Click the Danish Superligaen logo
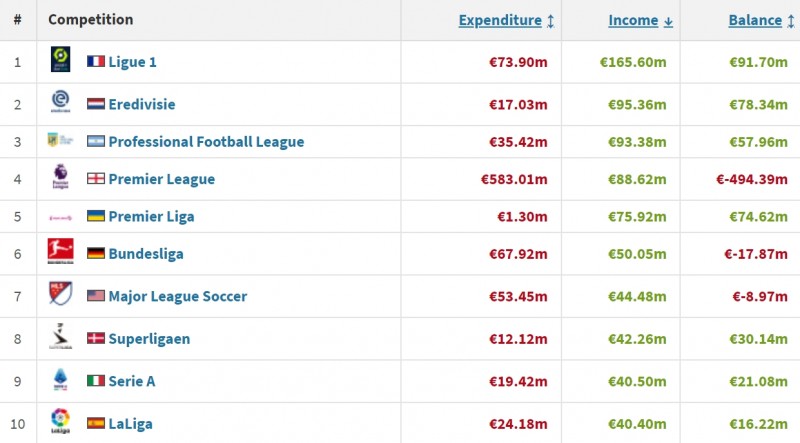The width and height of the screenshot is (800, 443). click(60, 338)
